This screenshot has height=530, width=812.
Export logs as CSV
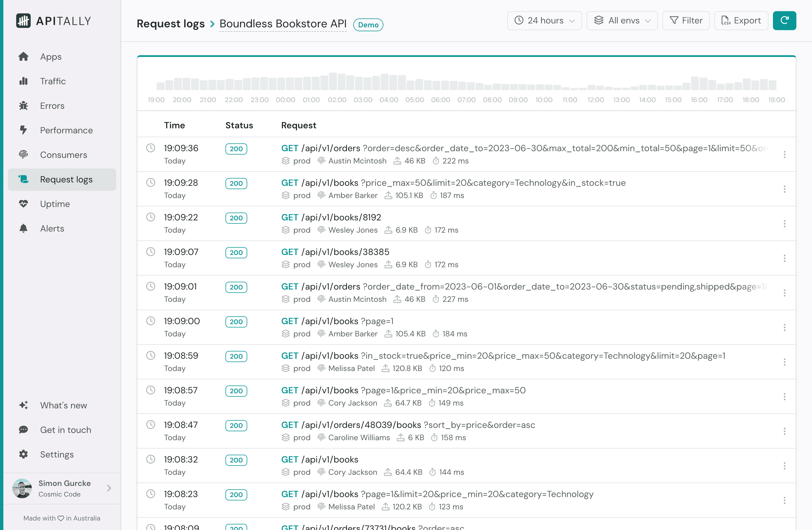pyautogui.click(x=741, y=20)
